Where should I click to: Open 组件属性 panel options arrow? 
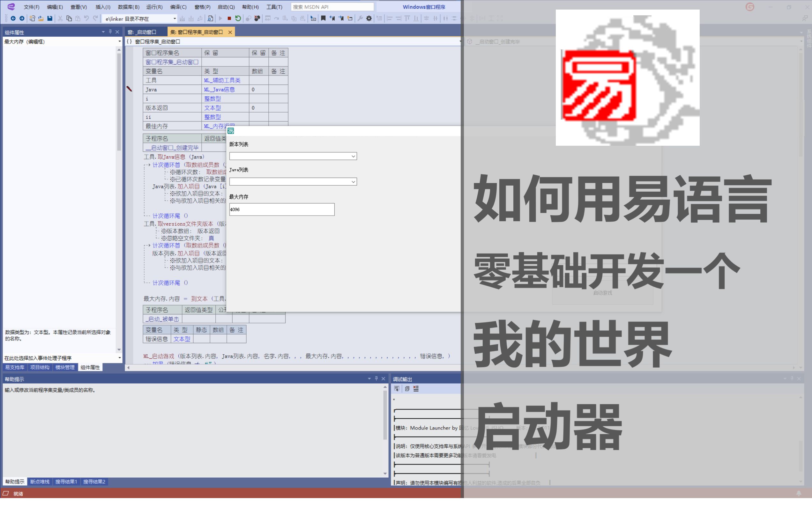103,32
